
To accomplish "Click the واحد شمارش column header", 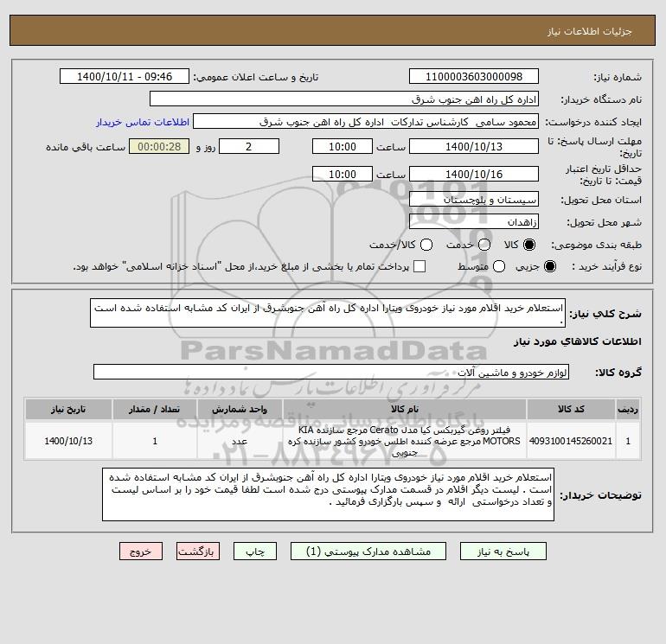I will 240,409.
